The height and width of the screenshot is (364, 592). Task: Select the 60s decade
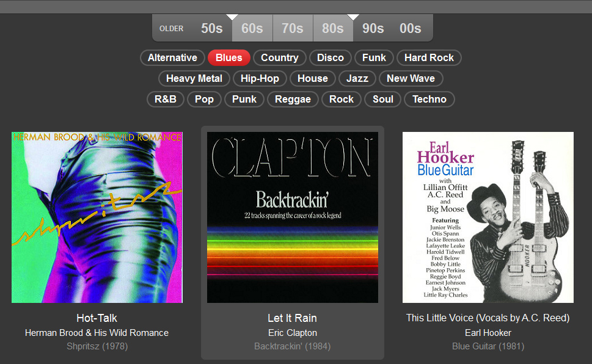(252, 28)
